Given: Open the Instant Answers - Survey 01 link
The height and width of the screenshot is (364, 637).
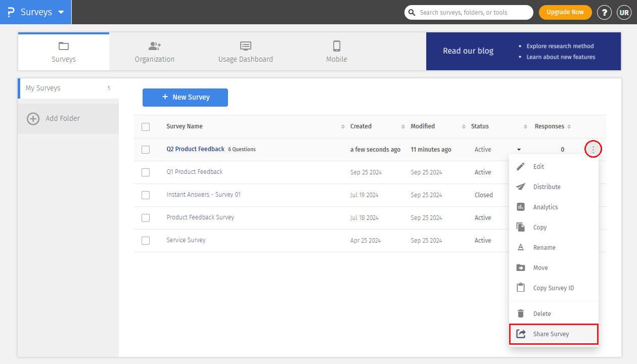Looking at the screenshot, I should (x=204, y=195).
